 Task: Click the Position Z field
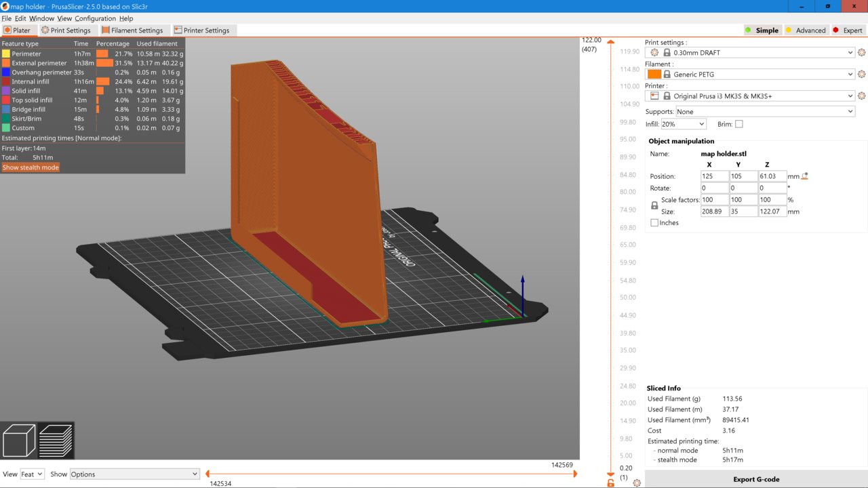tap(772, 176)
